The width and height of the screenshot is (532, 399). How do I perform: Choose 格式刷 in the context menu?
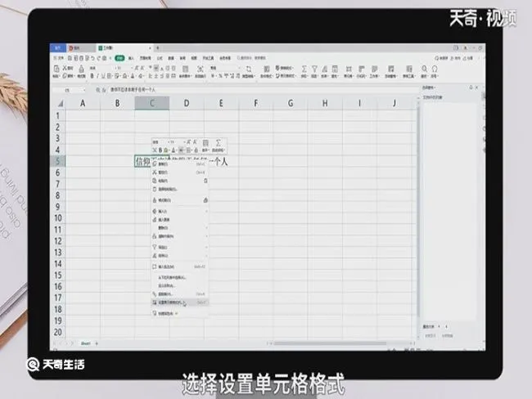(x=180, y=200)
